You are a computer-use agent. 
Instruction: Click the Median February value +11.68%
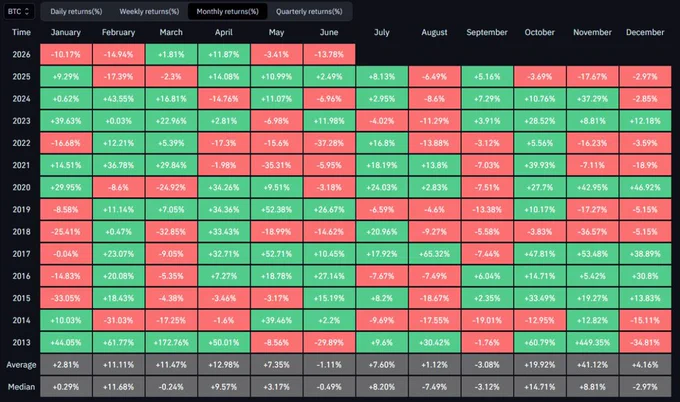coord(118,387)
